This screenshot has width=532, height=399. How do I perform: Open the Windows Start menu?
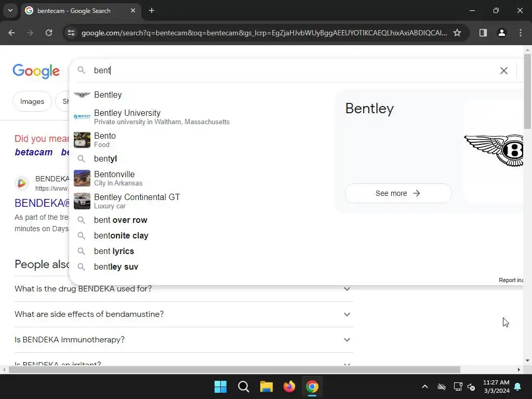coord(220,387)
